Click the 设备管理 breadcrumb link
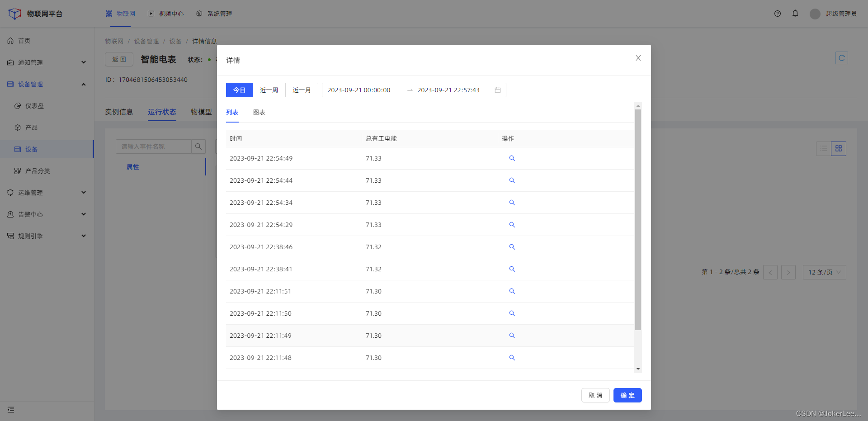Image resolution: width=868 pixels, height=421 pixels. 146,41
